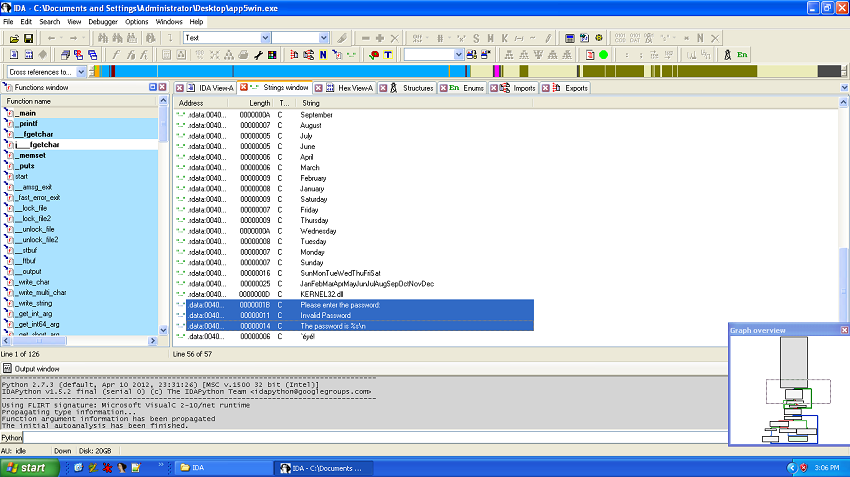The height and width of the screenshot is (477, 850).
Task: Expand the Cross references to dropdown
Action: click(81, 72)
